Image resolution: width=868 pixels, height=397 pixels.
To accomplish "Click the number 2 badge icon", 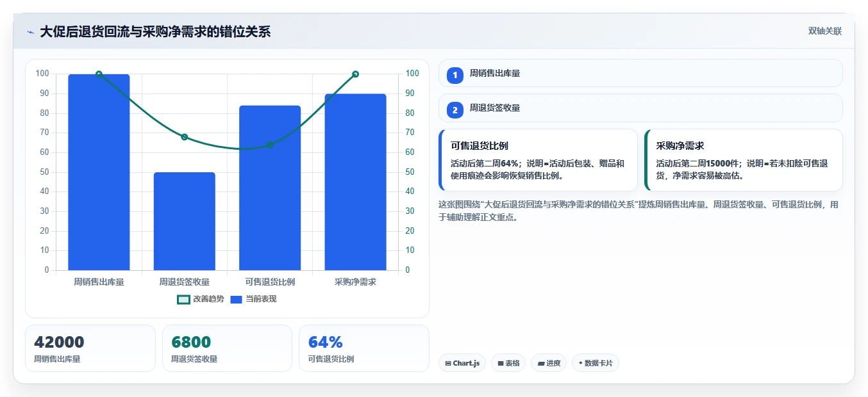I will click(455, 109).
